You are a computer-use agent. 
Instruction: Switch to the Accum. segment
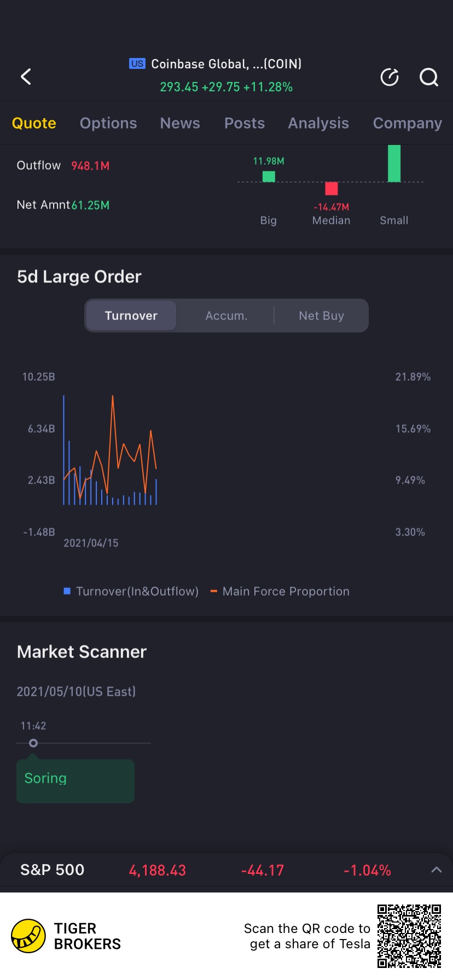click(226, 316)
